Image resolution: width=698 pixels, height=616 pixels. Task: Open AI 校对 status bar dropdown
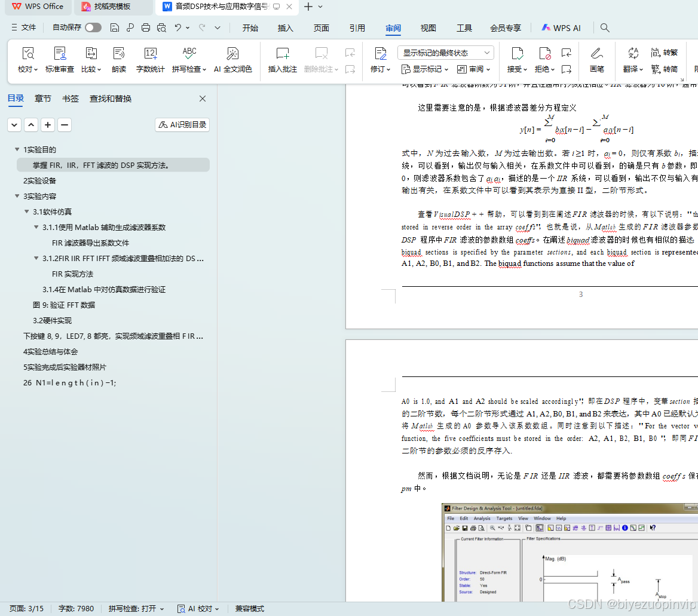coord(198,608)
